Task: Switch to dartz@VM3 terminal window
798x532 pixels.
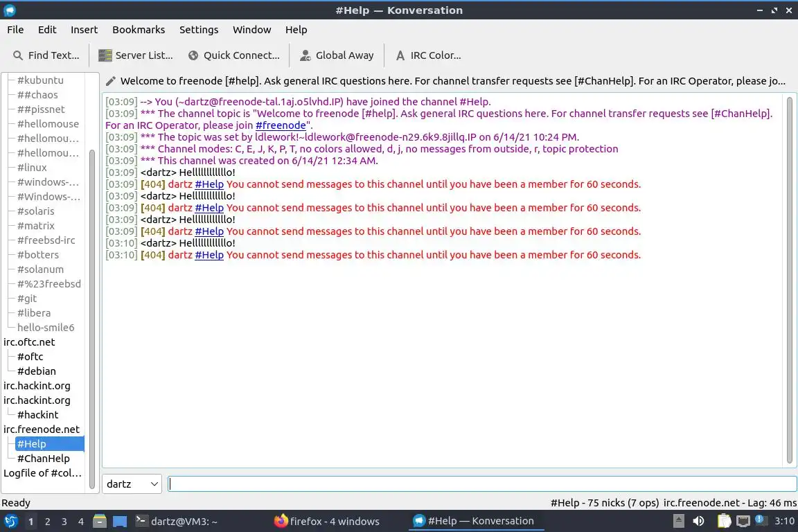Action: pyautogui.click(x=177, y=521)
